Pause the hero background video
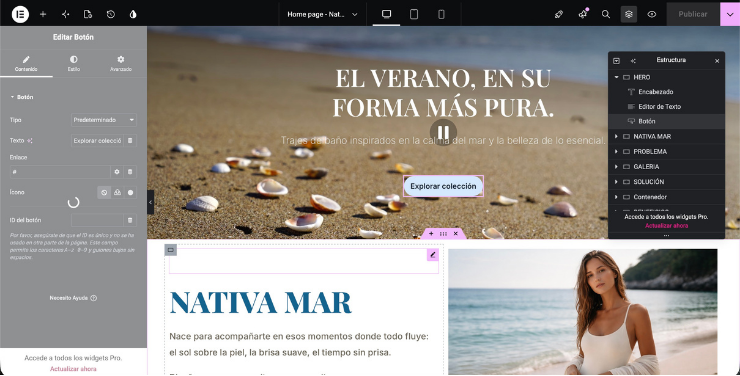Screen dimensions: 740x376 tap(443, 132)
